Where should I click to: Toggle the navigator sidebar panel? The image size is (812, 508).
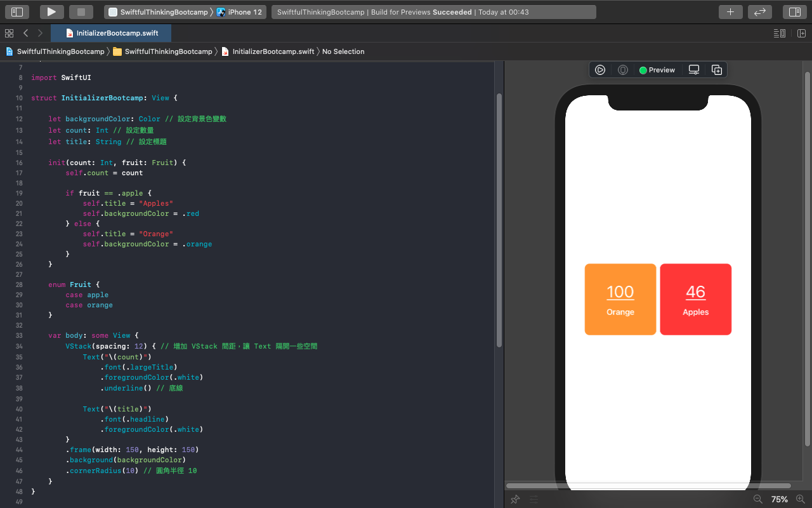click(x=17, y=12)
